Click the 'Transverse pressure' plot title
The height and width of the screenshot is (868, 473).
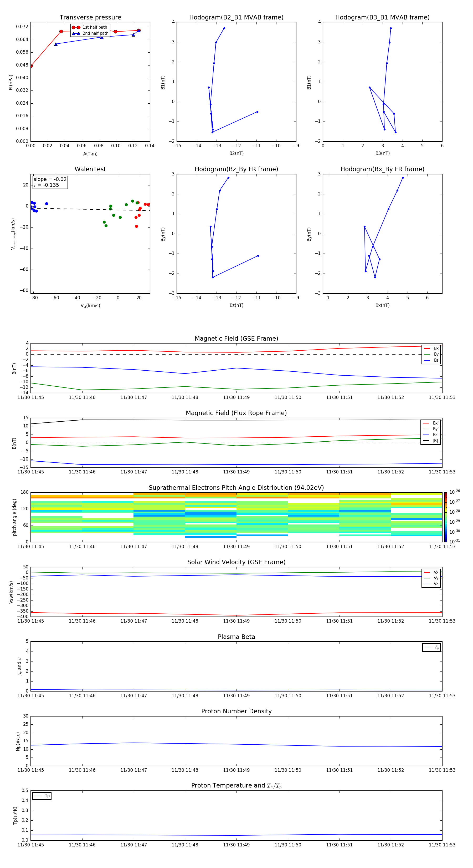pyautogui.click(x=90, y=18)
